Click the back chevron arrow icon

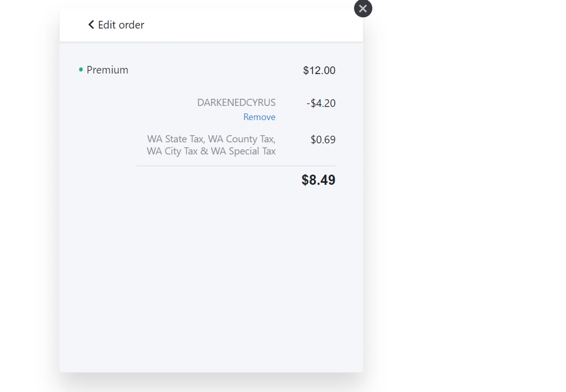click(x=91, y=25)
